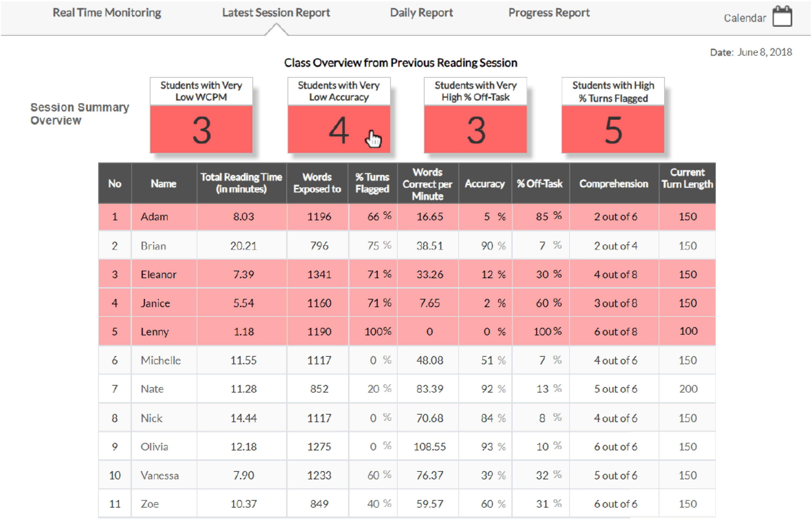Screen dimensions: 812x521
Task: Click Brian's reading time 20.21
Action: (243, 246)
